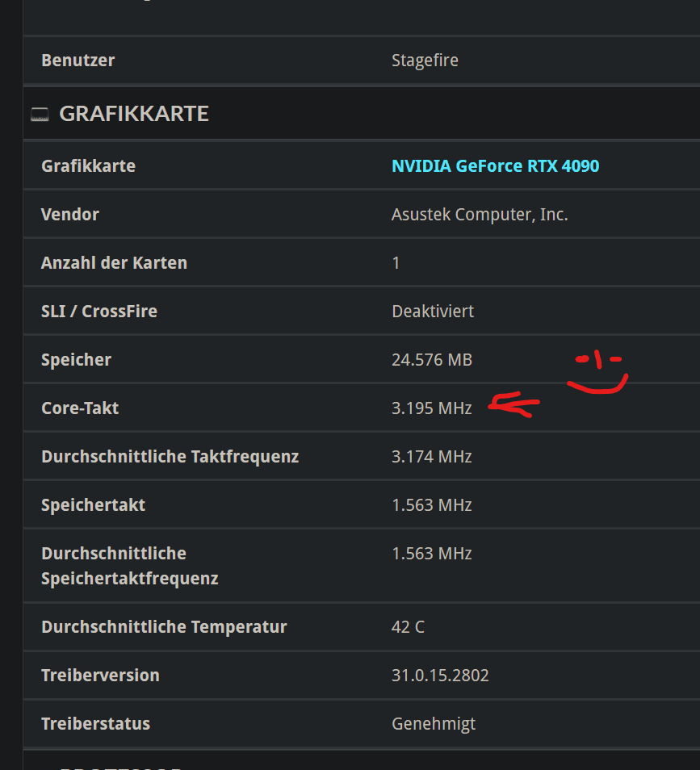
Task: Select the Anzahl der Karten label
Action: pos(114,263)
